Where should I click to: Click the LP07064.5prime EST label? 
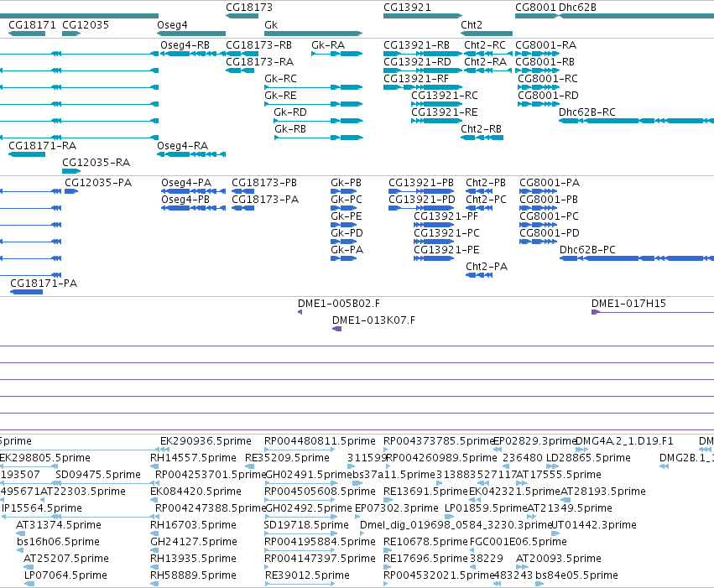65,575
